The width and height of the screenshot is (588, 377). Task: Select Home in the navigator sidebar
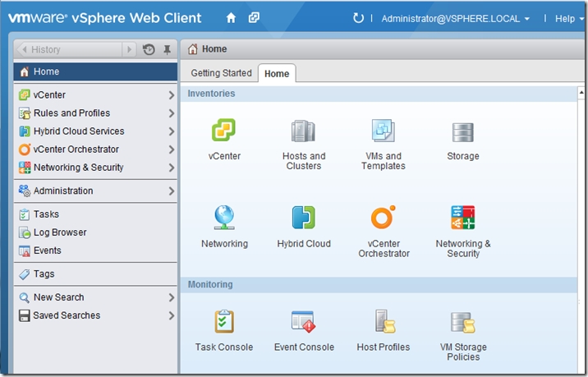[x=95, y=71]
